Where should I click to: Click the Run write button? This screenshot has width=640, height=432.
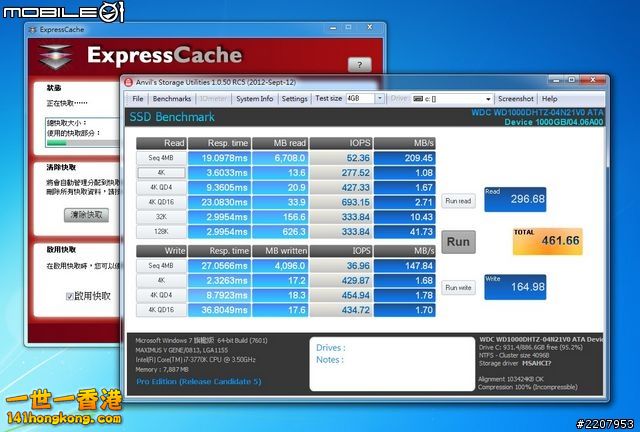coord(458,288)
